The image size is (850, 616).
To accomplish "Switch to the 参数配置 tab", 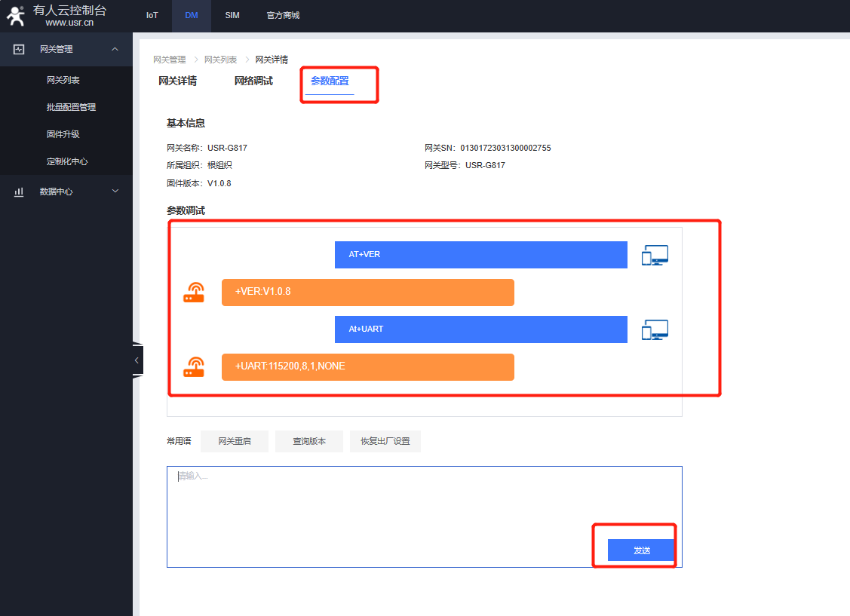I will tap(330, 81).
